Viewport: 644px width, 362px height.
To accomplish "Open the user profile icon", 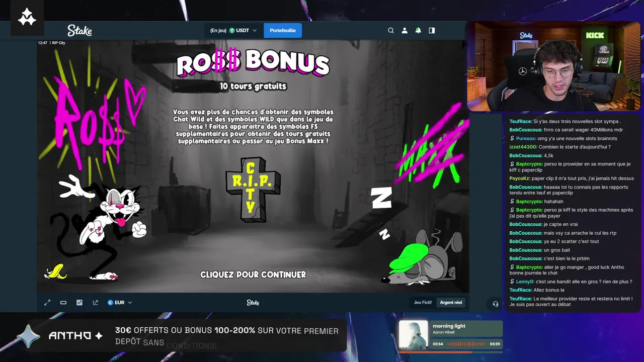I will click(x=405, y=31).
